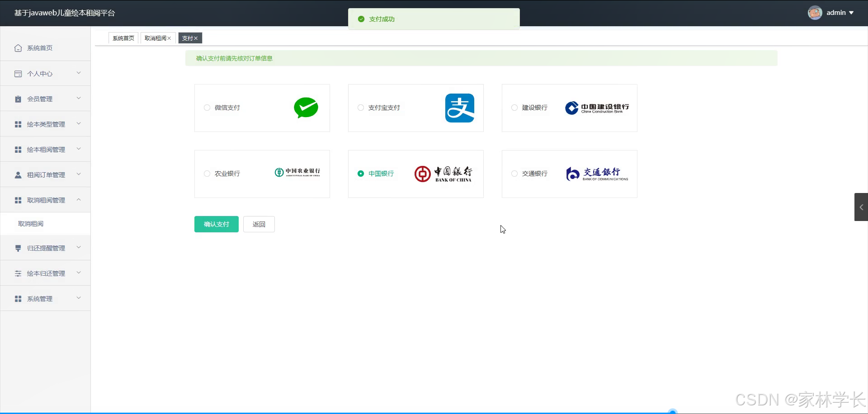The image size is (868, 414).
Task: Select the 建设银行 radio button
Action: click(514, 108)
